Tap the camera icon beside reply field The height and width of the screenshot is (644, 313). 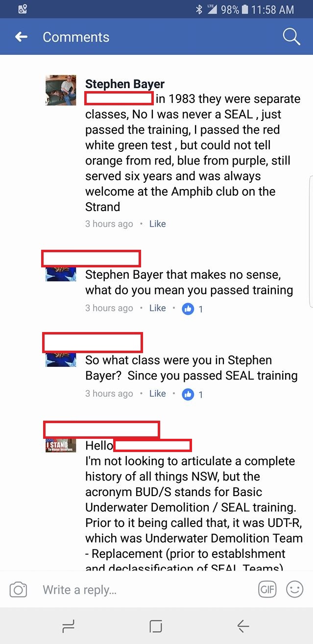(x=18, y=590)
